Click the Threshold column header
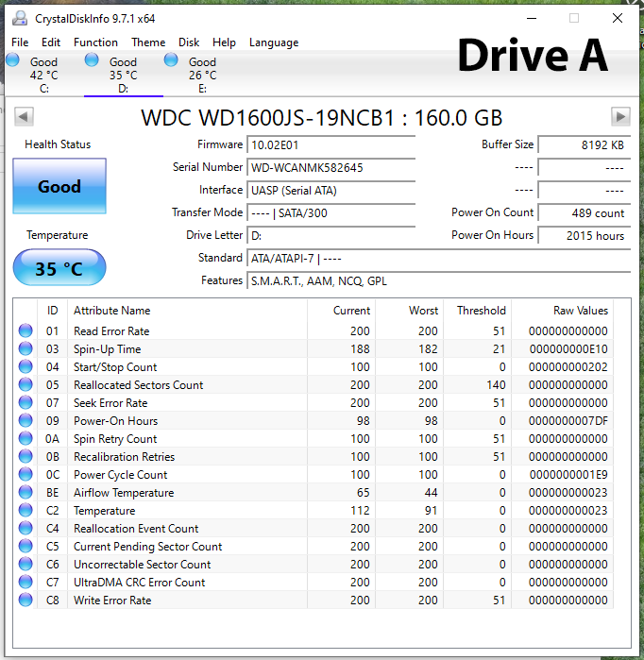This screenshot has height=660, width=644. 482,311
